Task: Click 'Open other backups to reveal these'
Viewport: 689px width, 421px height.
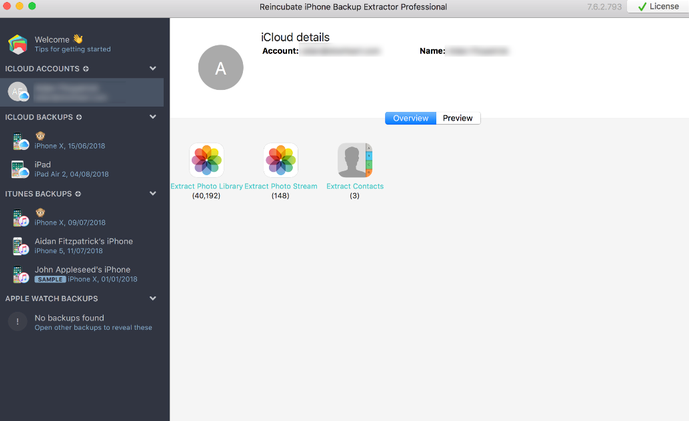Action: click(x=93, y=328)
